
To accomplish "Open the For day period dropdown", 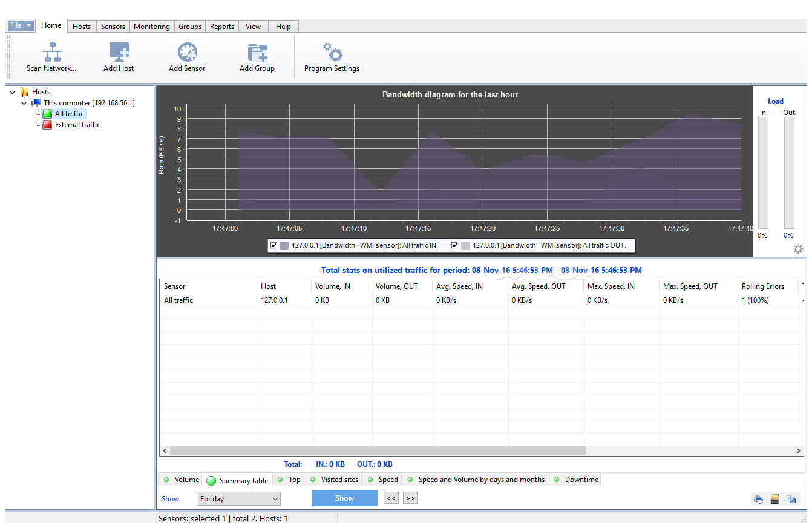I will (x=240, y=499).
